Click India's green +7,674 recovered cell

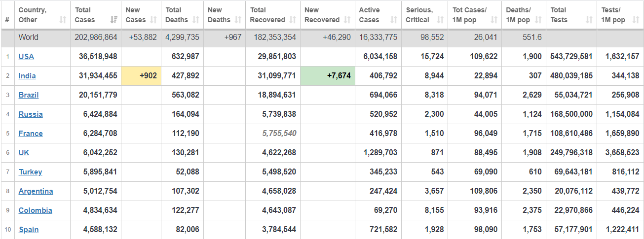tap(328, 76)
